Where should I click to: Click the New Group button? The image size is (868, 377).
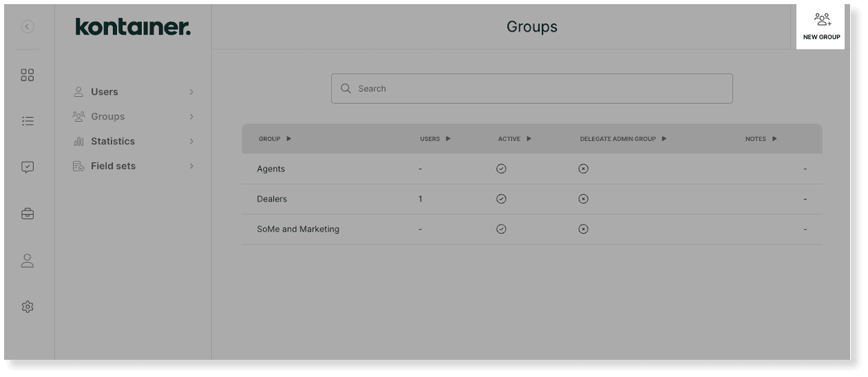point(821,27)
